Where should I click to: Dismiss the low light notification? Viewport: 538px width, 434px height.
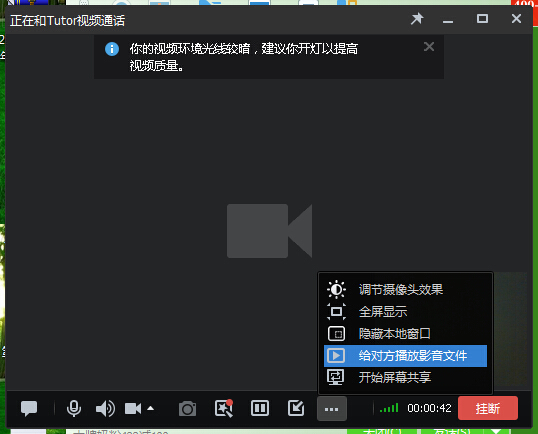(x=429, y=46)
